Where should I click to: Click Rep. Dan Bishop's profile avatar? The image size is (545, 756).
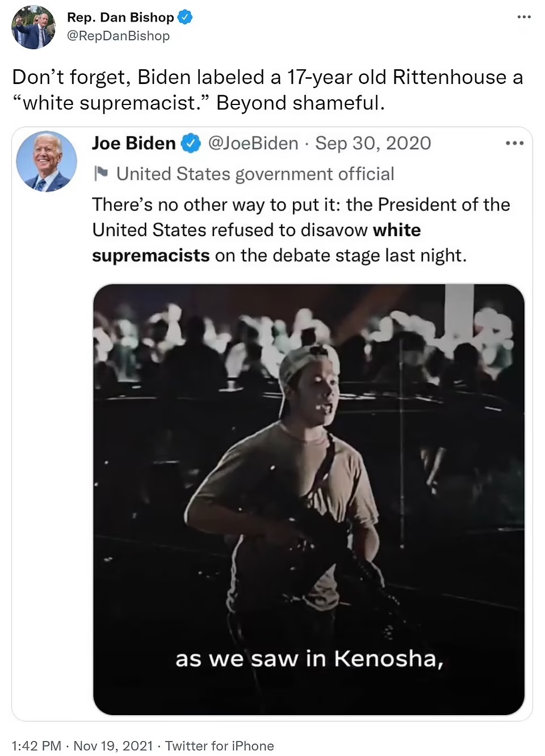(33, 27)
